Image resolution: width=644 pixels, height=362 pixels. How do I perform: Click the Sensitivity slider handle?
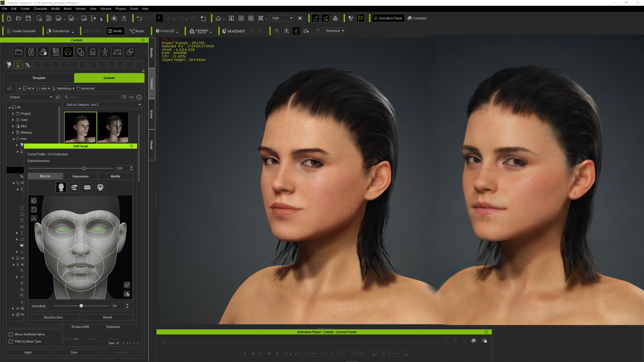tap(81, 306)
